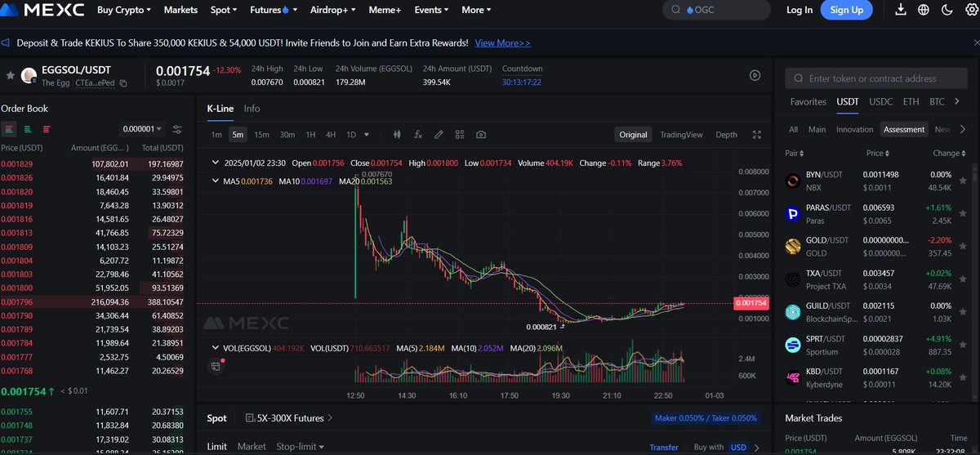Click the MEXC logo

(43, 11)
